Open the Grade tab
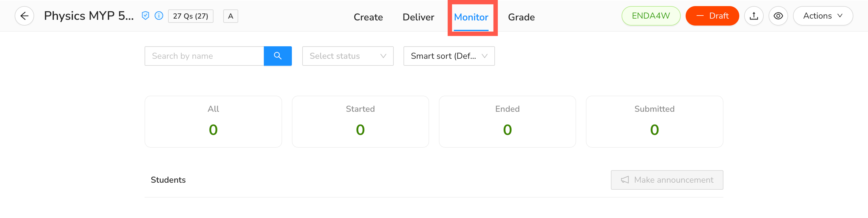 (x=521, y=17)
